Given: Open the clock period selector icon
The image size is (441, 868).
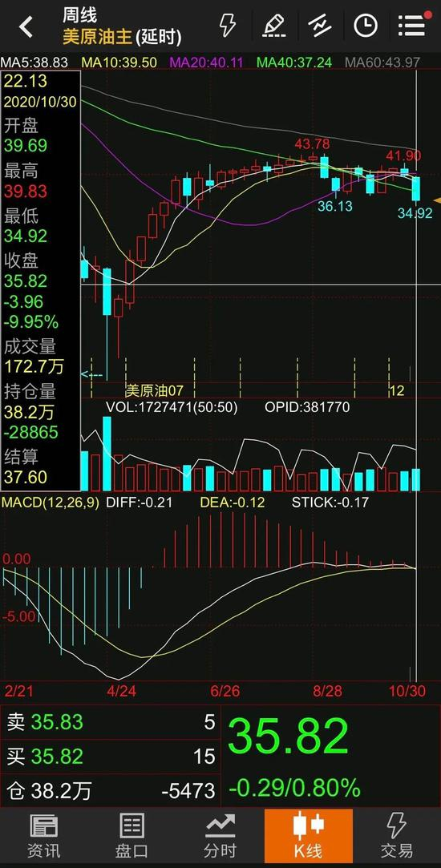Looking at the screenshot, I should 366,26.
